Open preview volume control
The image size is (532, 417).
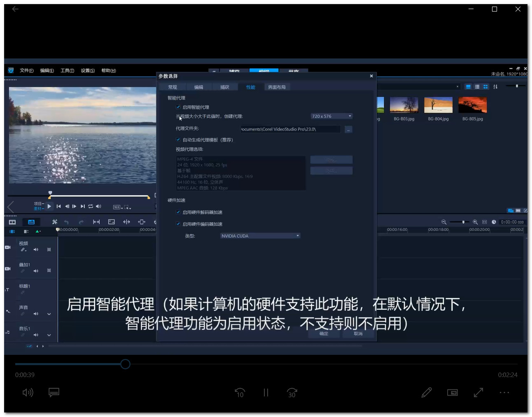pyautogui.click(x=98, y=206)
